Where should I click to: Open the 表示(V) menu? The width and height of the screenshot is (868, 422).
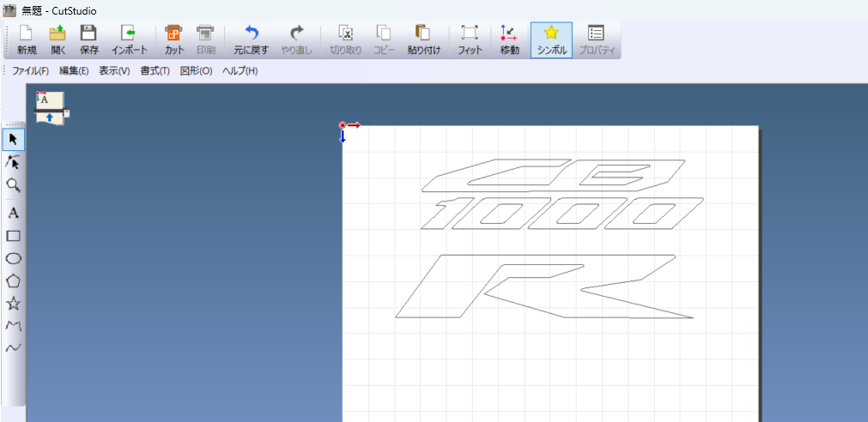(x=114, y=71)
